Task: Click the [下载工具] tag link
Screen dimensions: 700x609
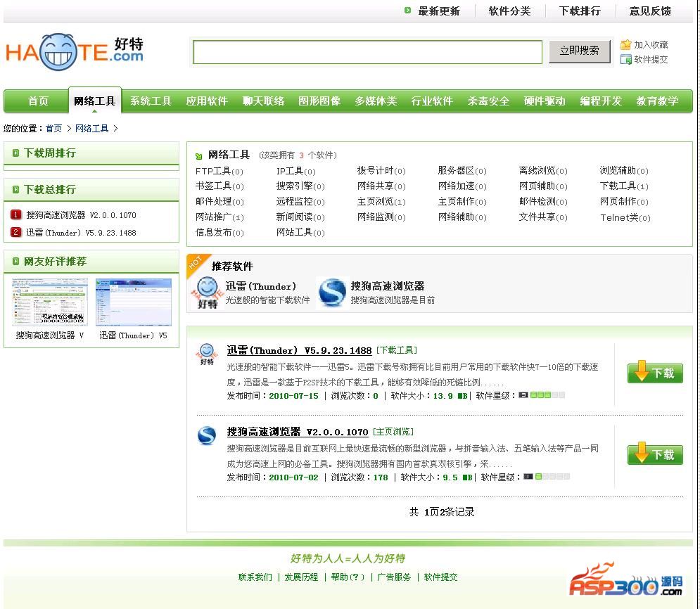Action: tap(396, 350)
